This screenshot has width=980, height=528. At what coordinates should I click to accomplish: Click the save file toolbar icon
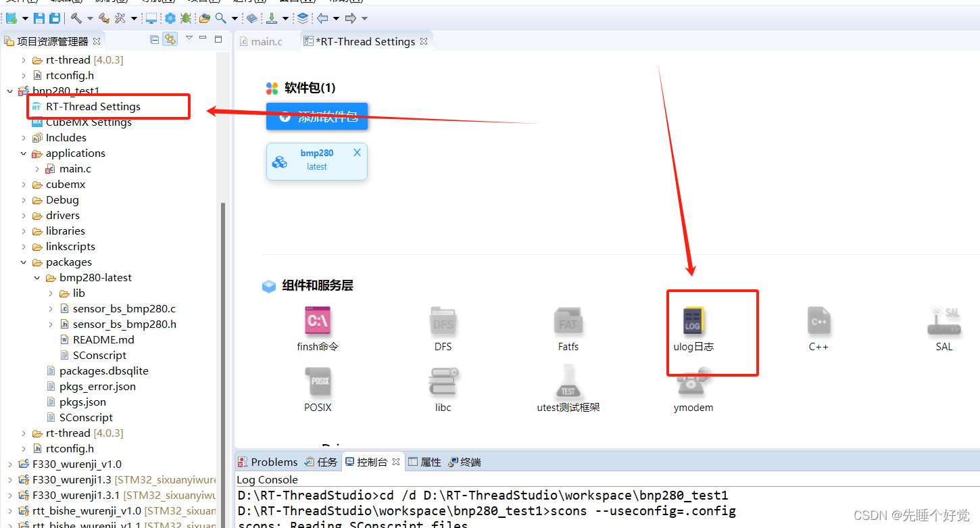39,18
